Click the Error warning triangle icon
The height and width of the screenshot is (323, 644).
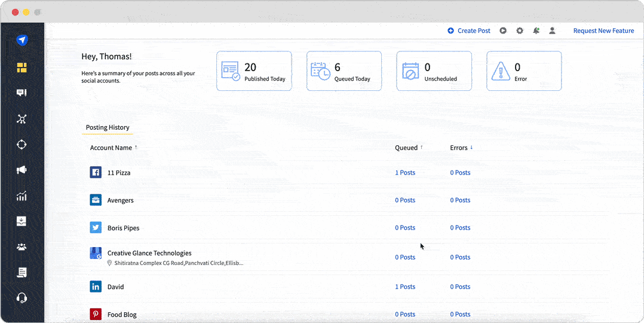[x=501, y=71]
